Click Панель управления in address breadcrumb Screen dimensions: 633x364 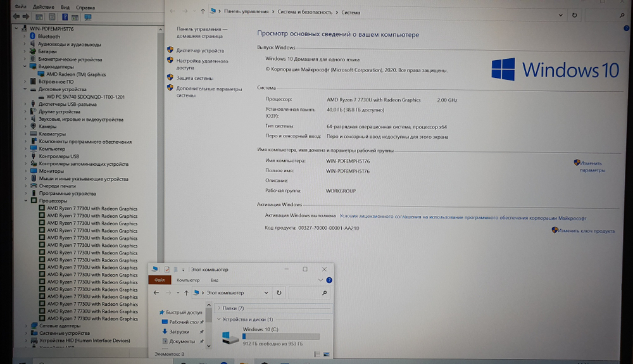[x=246, y=11]
